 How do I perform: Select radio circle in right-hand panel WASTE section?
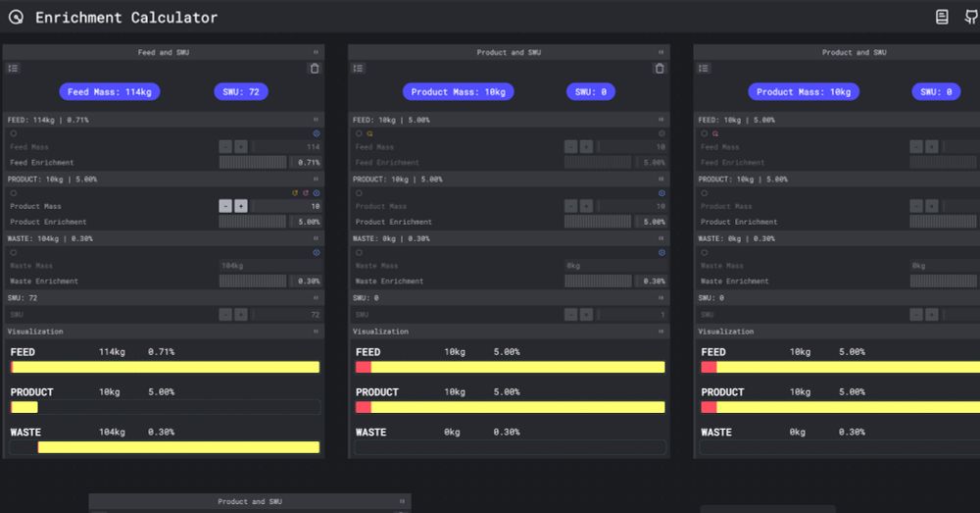tap(705, 252)
